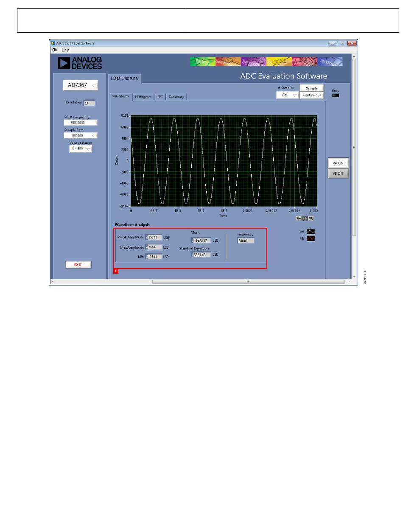This screenshot has width=403, height=532.
Task: Toggle Continuous sampling mode
Action: coord(311,95)
